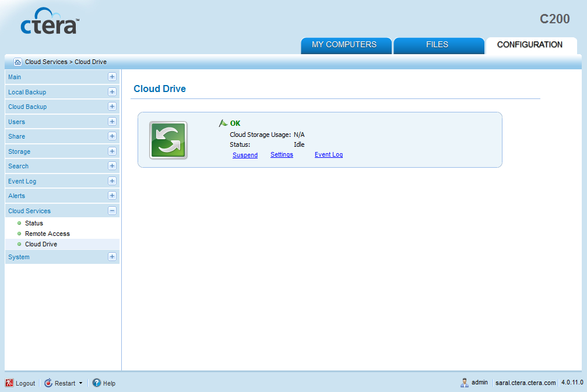587x392 pixels.
Task: Click the green Cloud Drive sync icon
Action: [168, 140]
